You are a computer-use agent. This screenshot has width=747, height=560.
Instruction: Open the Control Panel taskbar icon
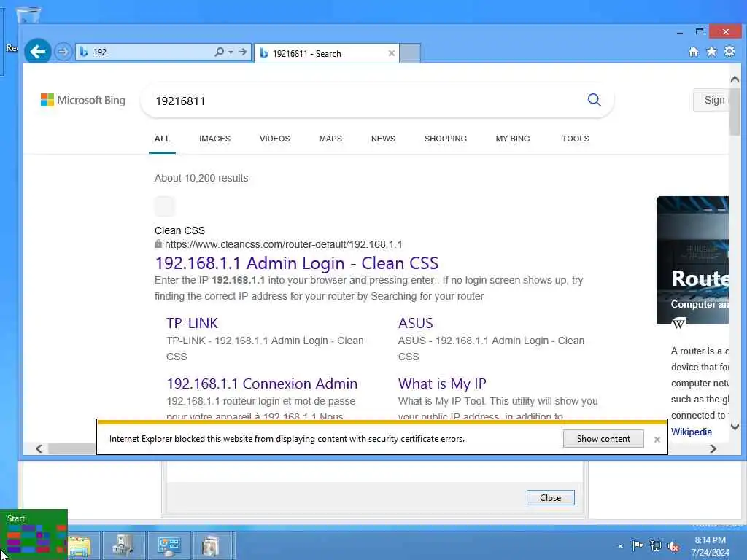(169, 545)
